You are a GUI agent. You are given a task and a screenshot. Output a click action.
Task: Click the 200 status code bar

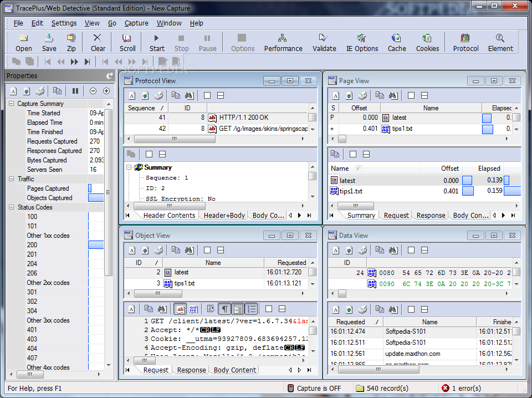click(96, 245)
